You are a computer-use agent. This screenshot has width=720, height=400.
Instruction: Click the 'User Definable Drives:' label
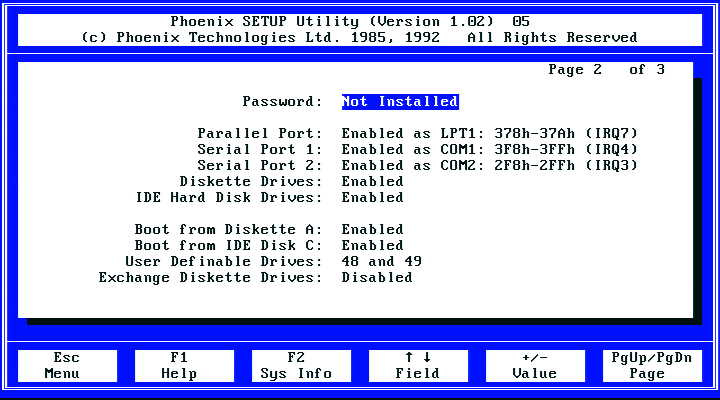(224, 261)
